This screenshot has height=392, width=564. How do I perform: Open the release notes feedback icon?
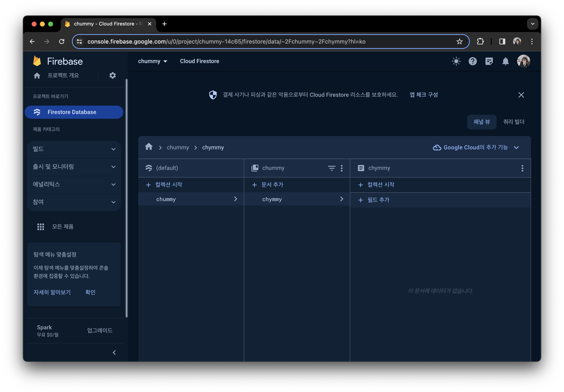point(489,61)
